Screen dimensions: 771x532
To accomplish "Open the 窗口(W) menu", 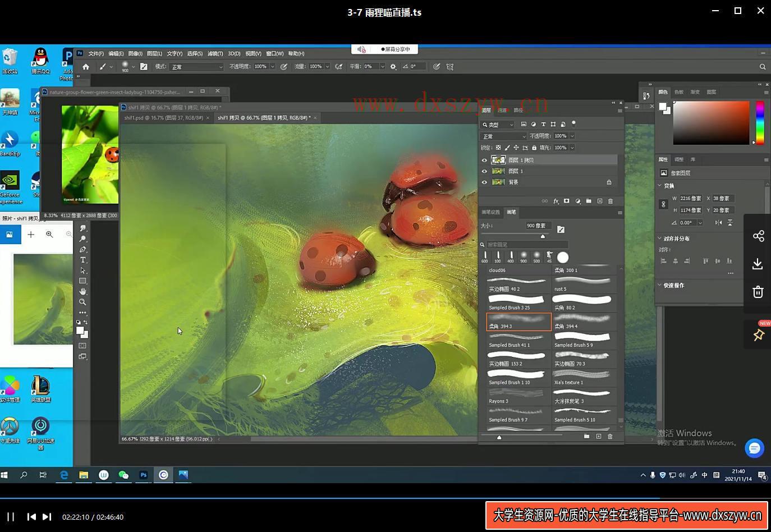I will pos(274,53).
